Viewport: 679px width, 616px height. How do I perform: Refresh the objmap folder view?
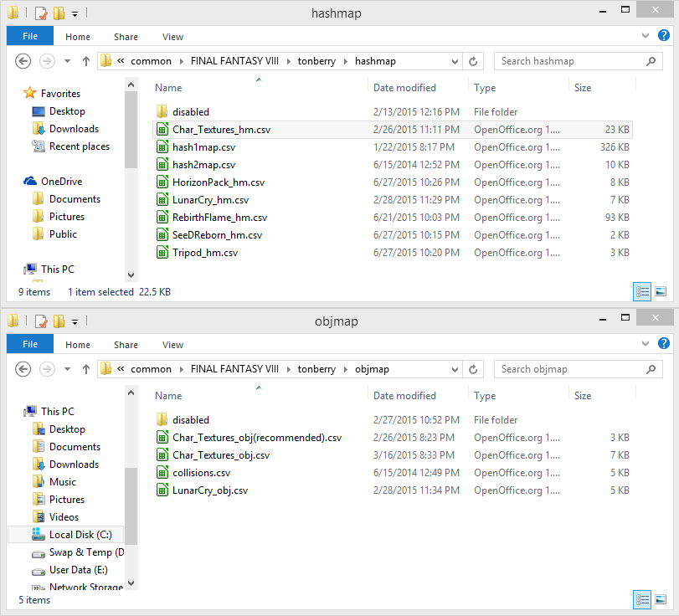pyautogui.click(x=473, y=369)
